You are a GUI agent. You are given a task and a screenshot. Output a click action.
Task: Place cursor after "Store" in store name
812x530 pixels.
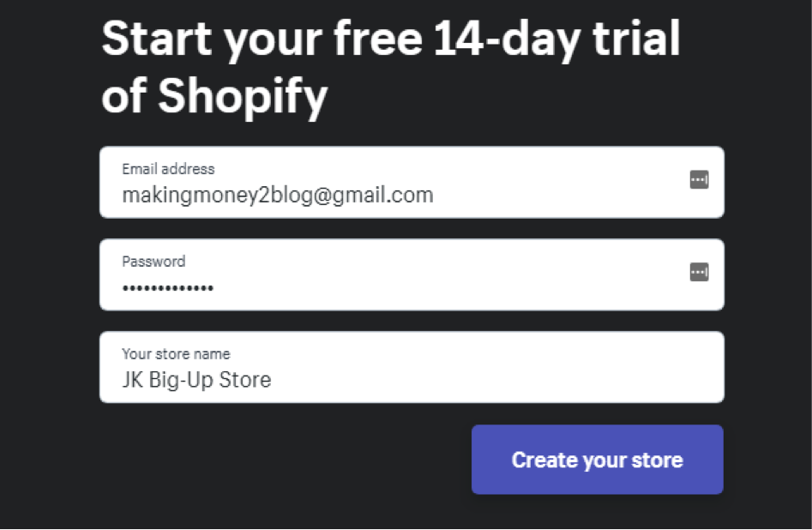pyautogui.click(x=273, y=380)
